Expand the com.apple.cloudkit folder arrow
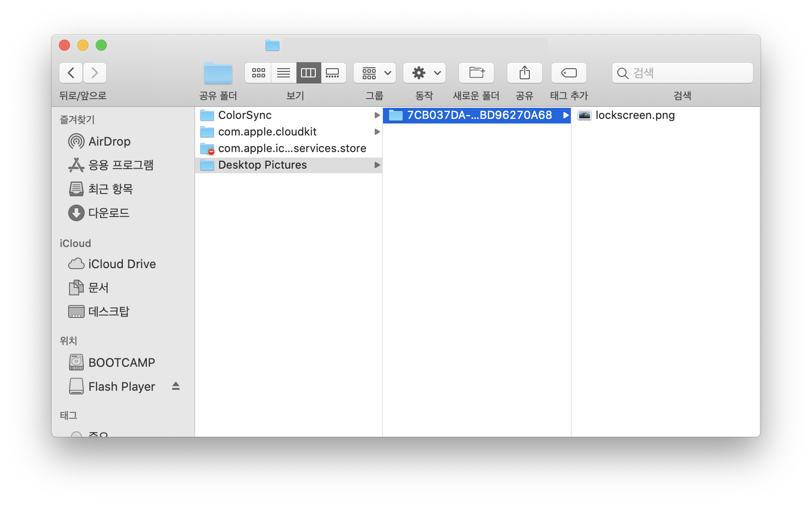The image size is (812, 505). point(377,132)
